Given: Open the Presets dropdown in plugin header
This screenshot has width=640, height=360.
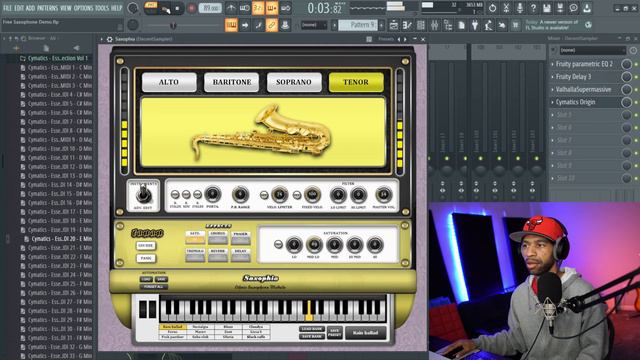Looking at the screenshot, I should (x=386, y=39).
